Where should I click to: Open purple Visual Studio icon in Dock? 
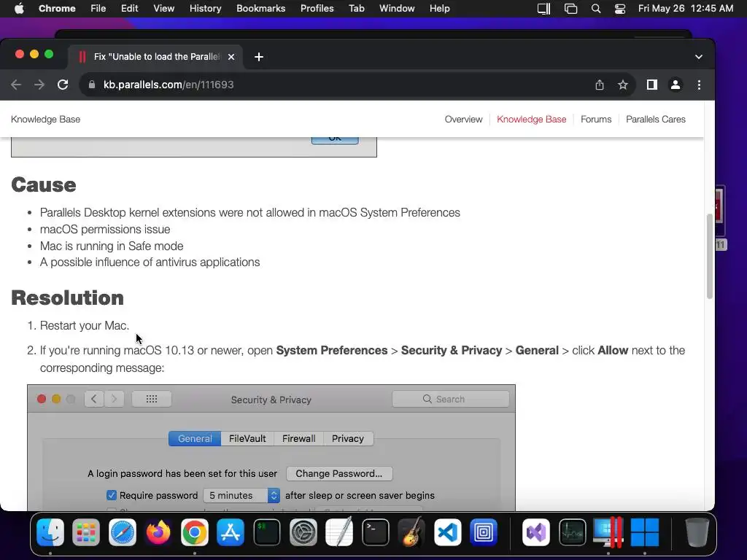coord(536,532)
